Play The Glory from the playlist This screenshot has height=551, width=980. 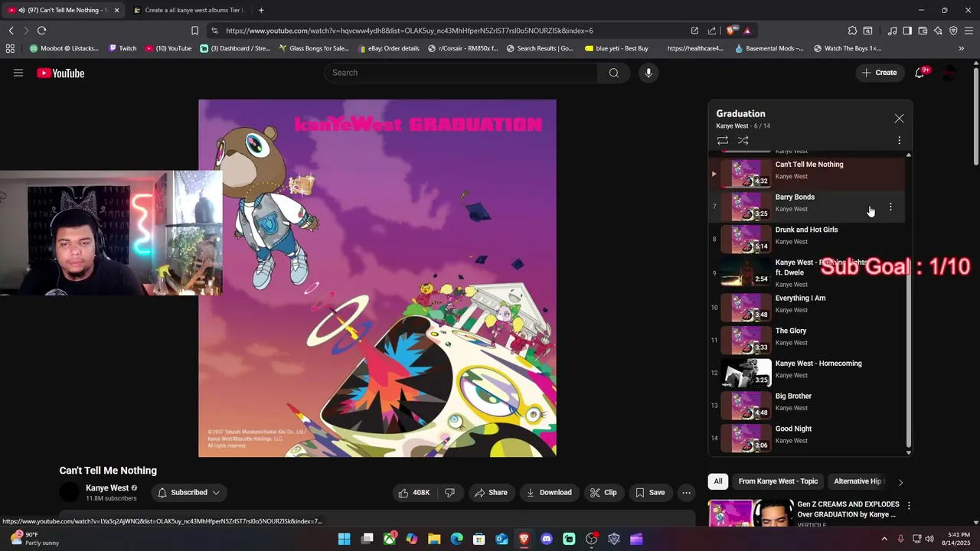[807, 341]
